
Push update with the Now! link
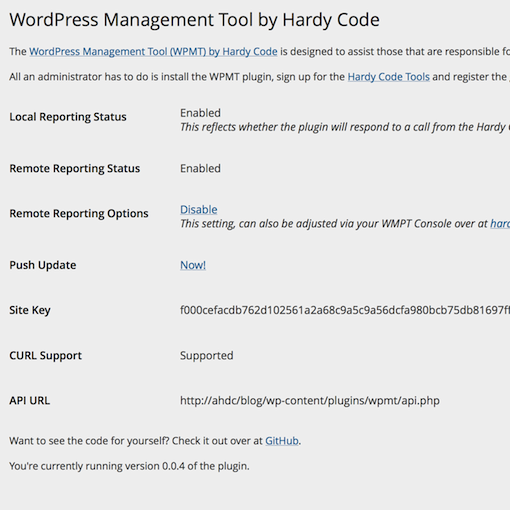point(193,265)
